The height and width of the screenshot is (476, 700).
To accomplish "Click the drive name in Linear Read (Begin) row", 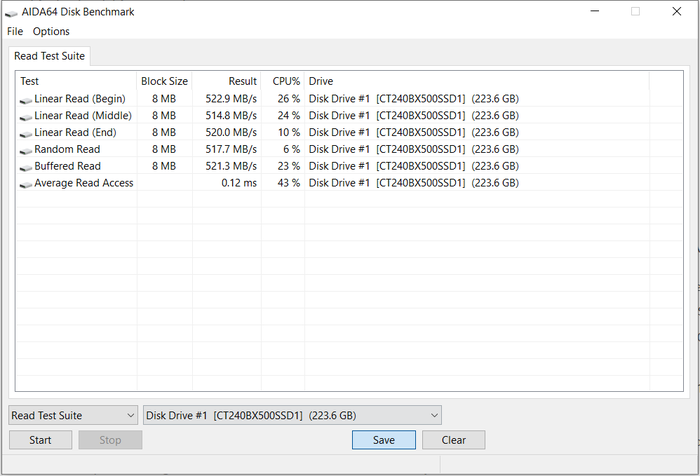I will pos(414,99).
